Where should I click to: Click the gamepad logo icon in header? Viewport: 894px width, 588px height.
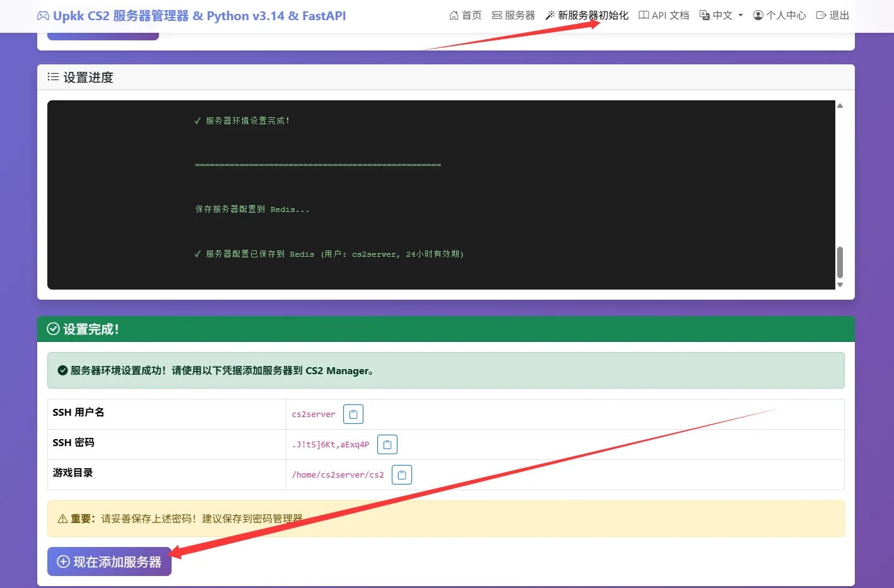click(x=43, y=16)
